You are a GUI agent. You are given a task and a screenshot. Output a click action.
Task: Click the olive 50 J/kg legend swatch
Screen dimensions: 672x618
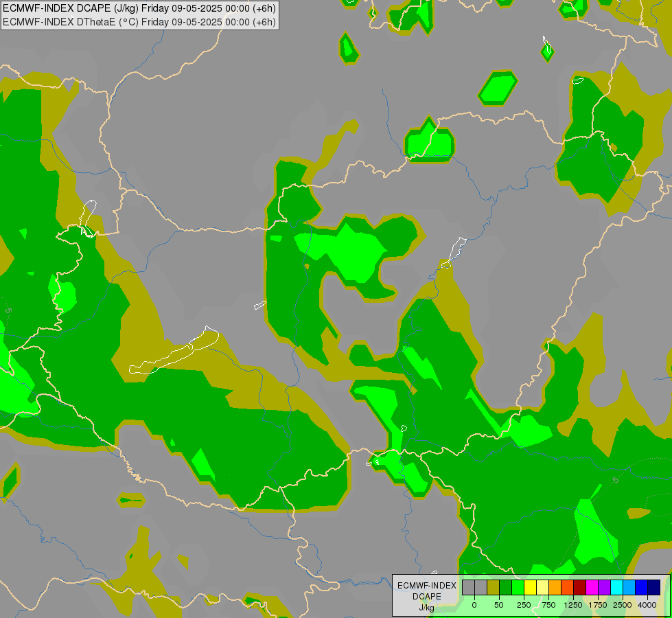pyautogui.click(x=494, y=587)
